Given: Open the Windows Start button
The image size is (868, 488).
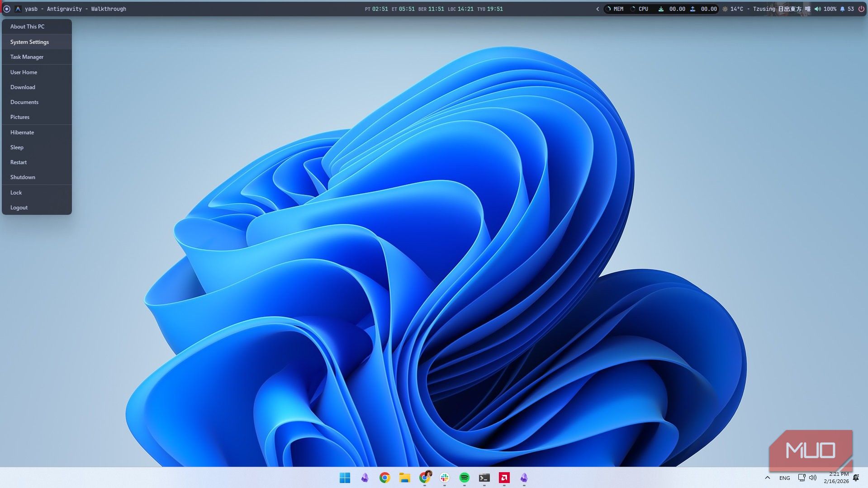Looking at the screenshot, I should [345, 478].
